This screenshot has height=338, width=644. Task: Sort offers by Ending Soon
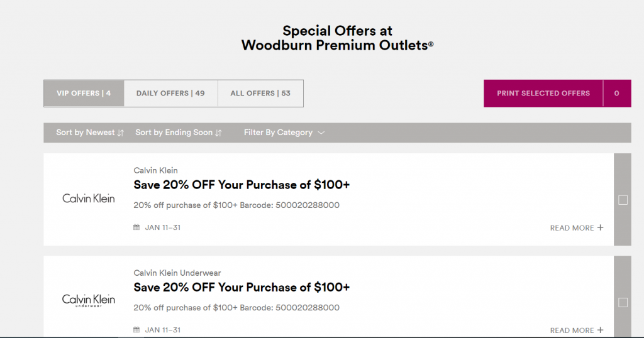point(174,133)
